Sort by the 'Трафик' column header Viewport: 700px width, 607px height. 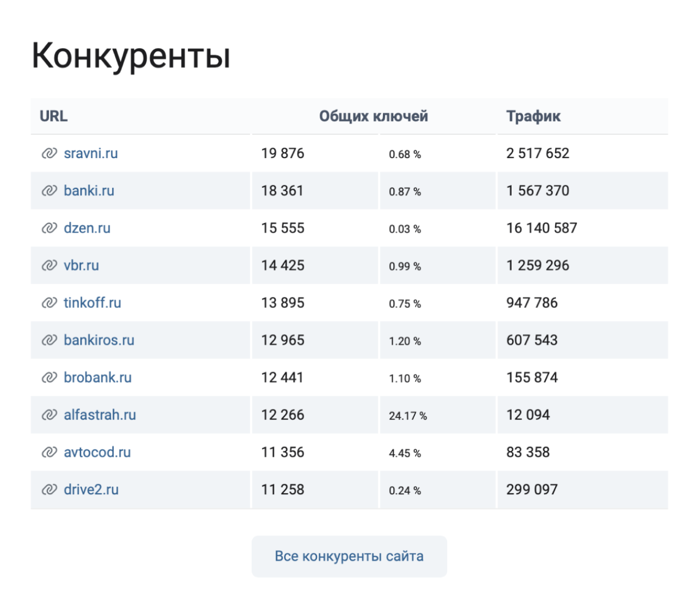click(x=534, y=116)
